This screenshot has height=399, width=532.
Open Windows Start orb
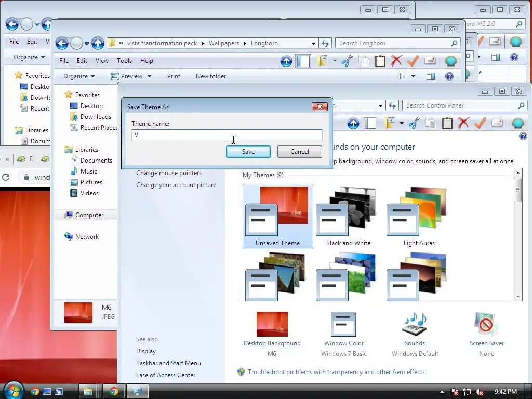point(13,390)
